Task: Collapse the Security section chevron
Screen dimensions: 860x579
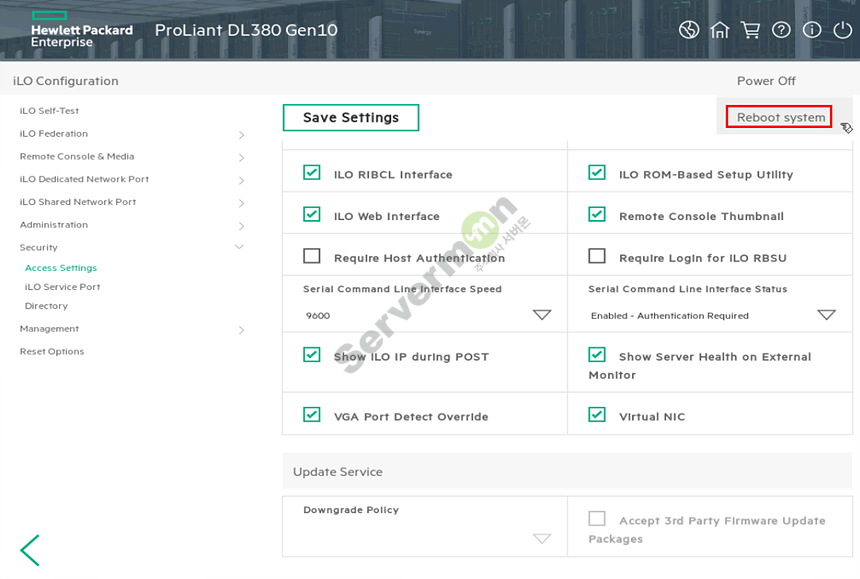Action: (239, 247)
